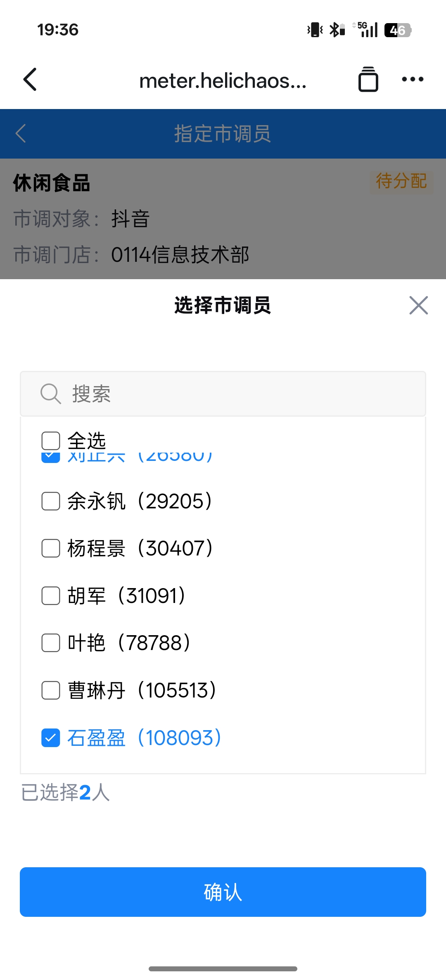Open the three-dot more options menu
Screen dimensions: 446x980
coord(413,79)
